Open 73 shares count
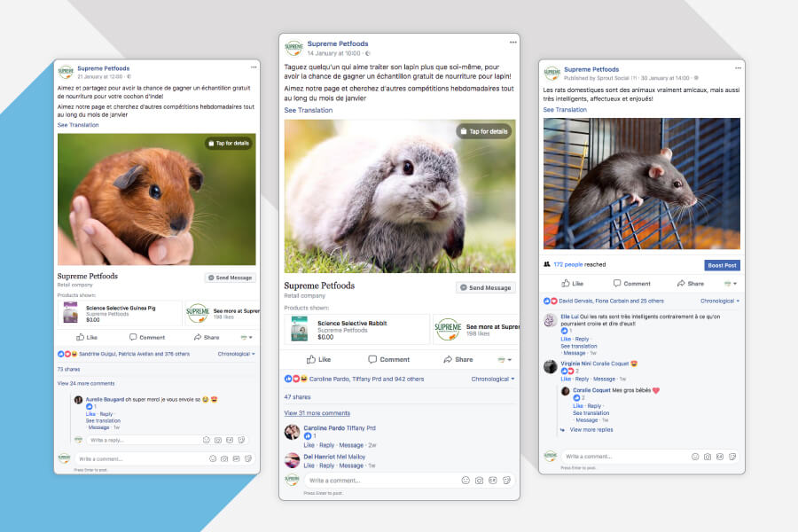798x532 pixels. tap(68, 369)
